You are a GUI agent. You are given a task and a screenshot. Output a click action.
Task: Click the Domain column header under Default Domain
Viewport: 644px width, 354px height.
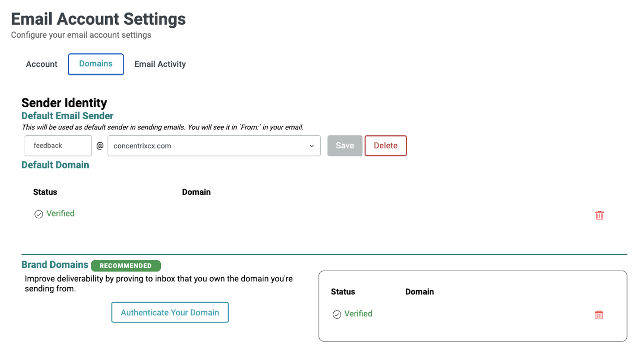coord(196,192)
